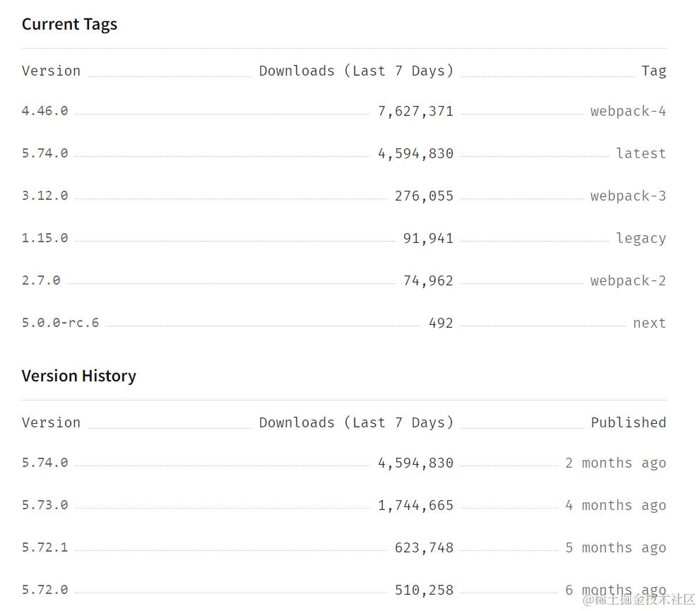This screenshot has height=611, width=700.
Task: Click the 5.0.0-rc.6 release candidate link
Action: pyautogui.click(x=61, y=323)
